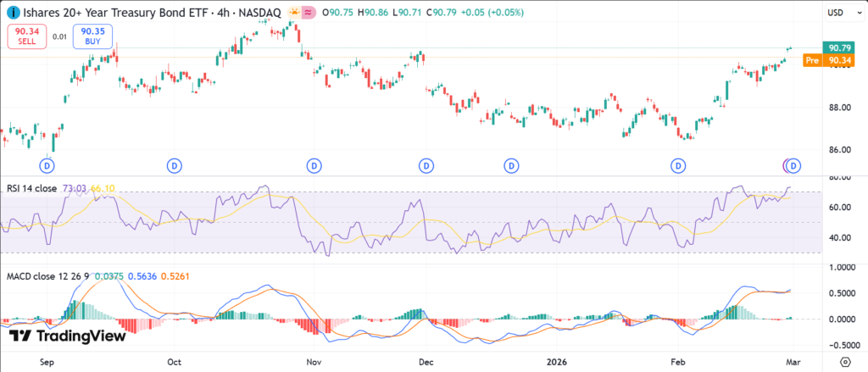Click the MACD line value 0.5636
This screenshot has width=868, height=372.
[x=142, y=275]
